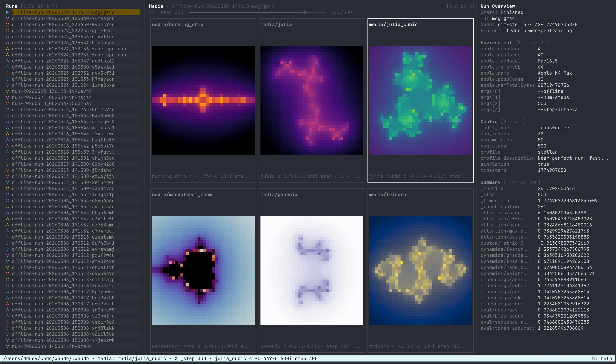Click the green status dot beside offline-run-20260306_170512-0uf47b41
The image size is (616, 364).
tap(8, 243)
